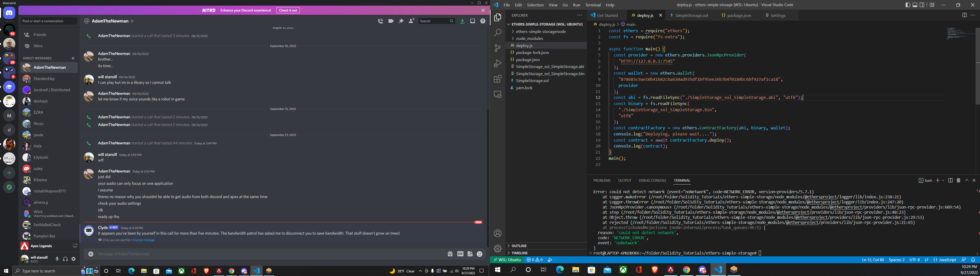Image resolution: width=980 pixels, height=276 pixels.
Task: Split the VS Code editor right
Action: click(964, 15)
